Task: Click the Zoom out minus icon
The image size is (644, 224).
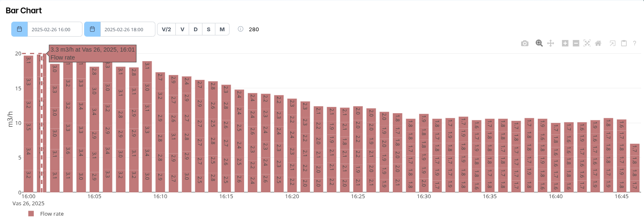Action: (576, 43)
